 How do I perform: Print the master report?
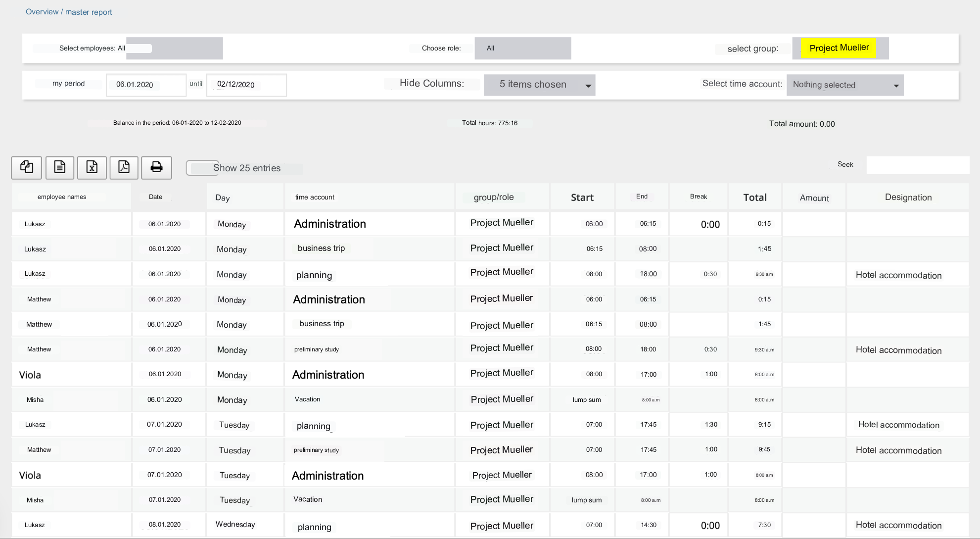pyautogui.click(x=156, y=168)
